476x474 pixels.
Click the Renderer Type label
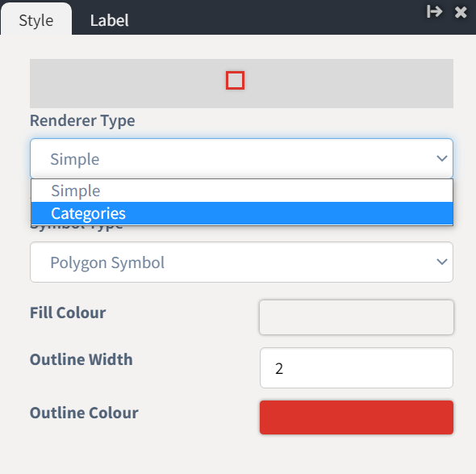point(82,120)
